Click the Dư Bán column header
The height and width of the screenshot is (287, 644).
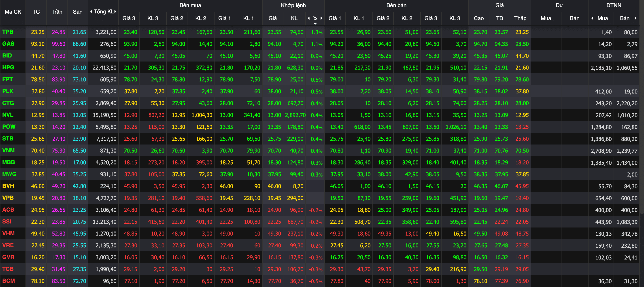click(574, 18)
